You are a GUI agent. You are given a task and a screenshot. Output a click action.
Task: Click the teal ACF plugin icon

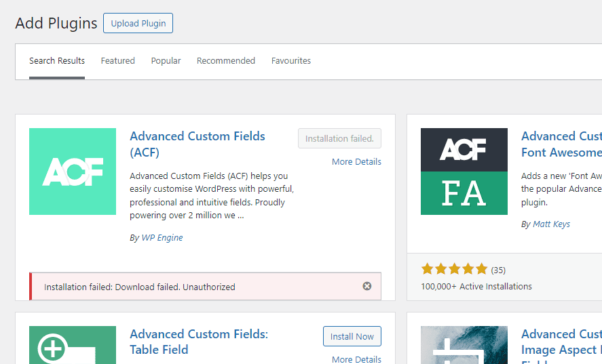click(x=73, y=171)
